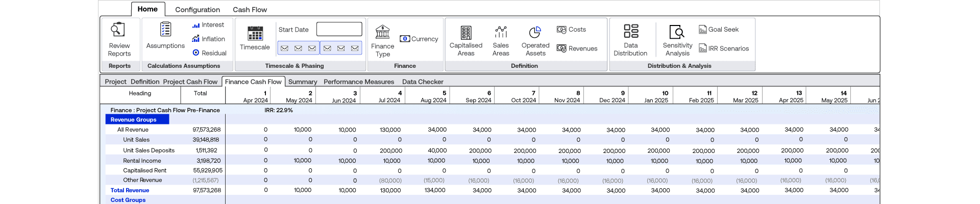Open Inflation assumptions
This screenshot has width=980, height=204.
tap(208, 39)
